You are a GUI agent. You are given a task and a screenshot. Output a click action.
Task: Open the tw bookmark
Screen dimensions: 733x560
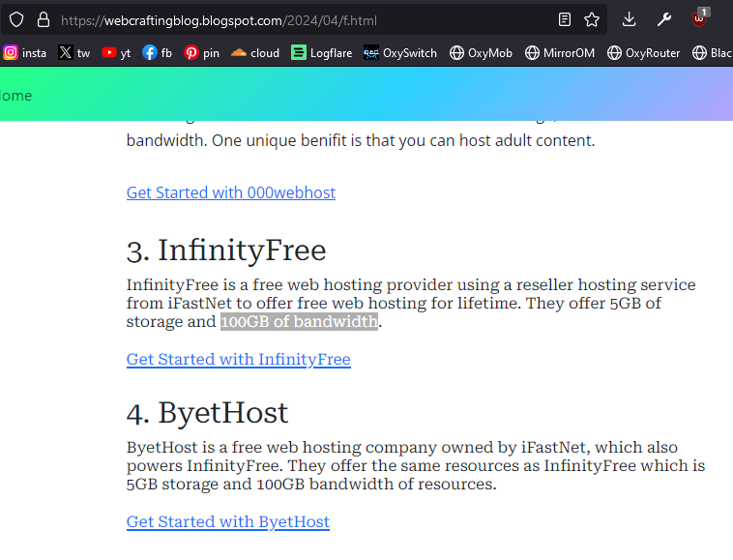click(74, 53)
